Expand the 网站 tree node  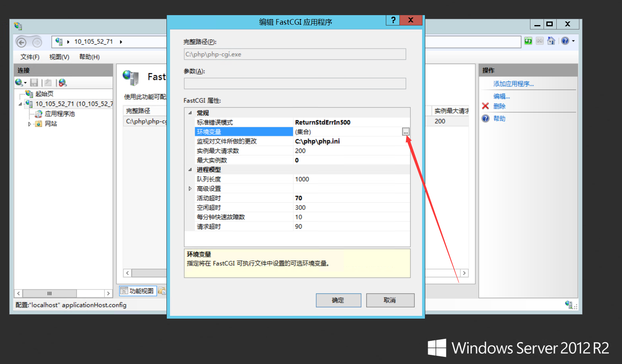click(x=29, y=124)
